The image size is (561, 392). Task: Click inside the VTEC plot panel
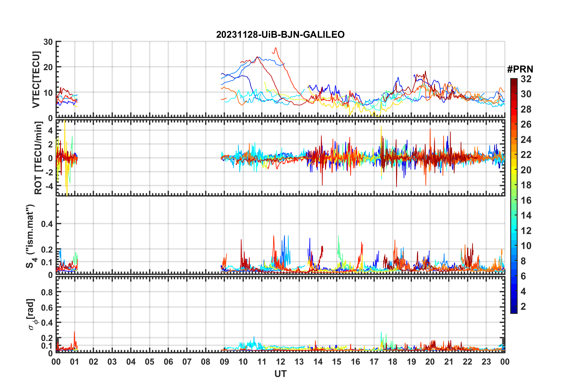[x=280, y=80]
